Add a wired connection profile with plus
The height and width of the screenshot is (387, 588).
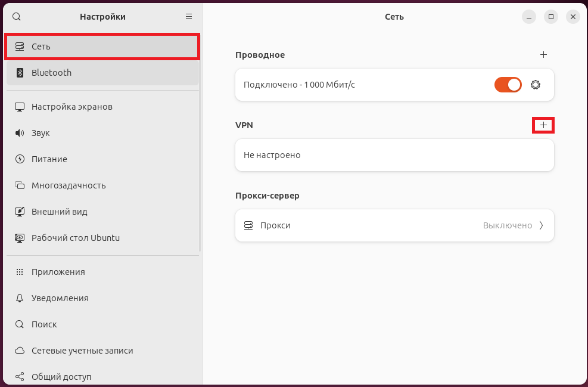click(x=543, y=55)
